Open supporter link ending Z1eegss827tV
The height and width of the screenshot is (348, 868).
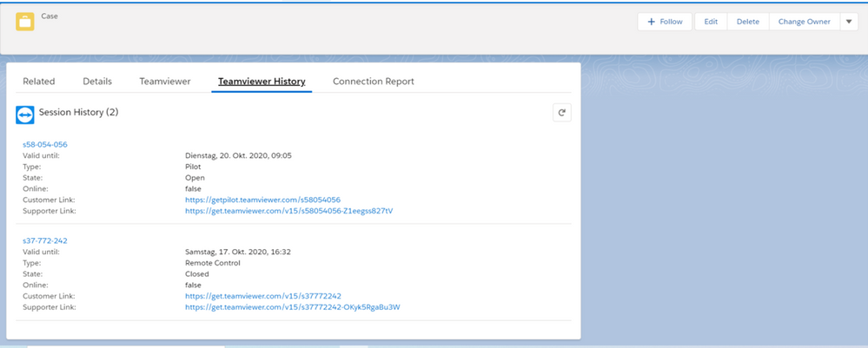coord(289,211)
